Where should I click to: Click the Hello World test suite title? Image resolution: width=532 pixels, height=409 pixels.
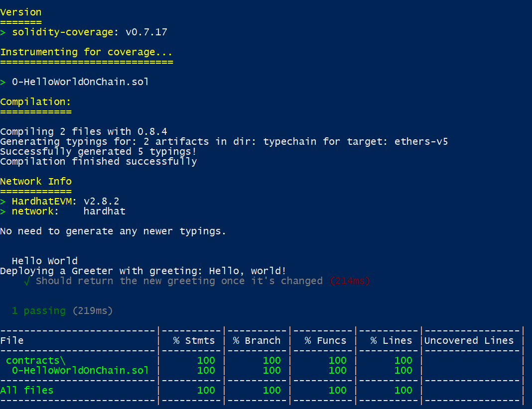[x=45, y=261]
